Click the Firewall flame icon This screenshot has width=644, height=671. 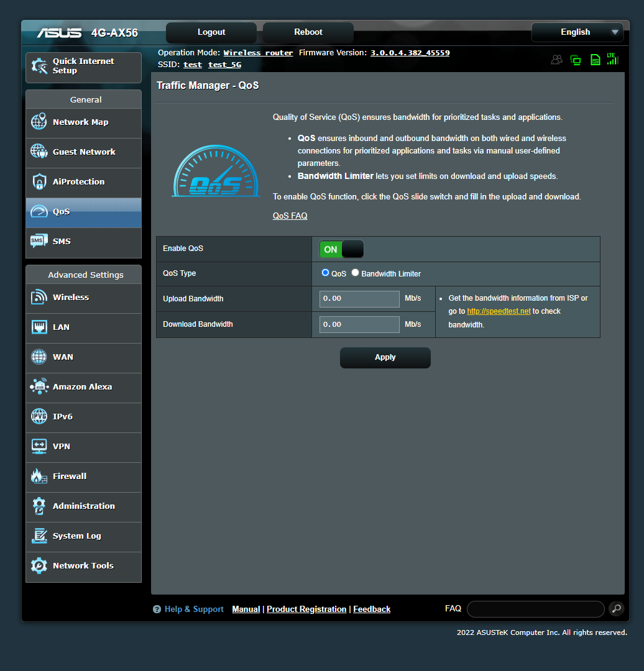click(x=39, y=476)
